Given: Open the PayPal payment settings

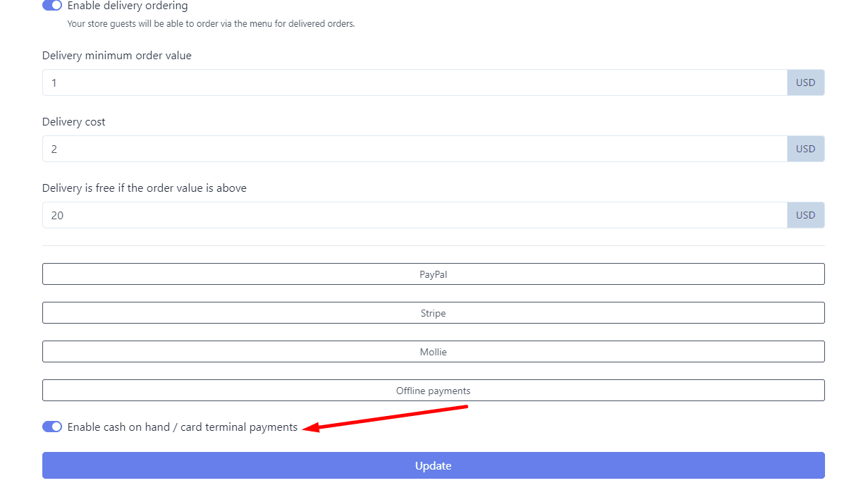Looking at the screenshot, I should pos(433,274).
